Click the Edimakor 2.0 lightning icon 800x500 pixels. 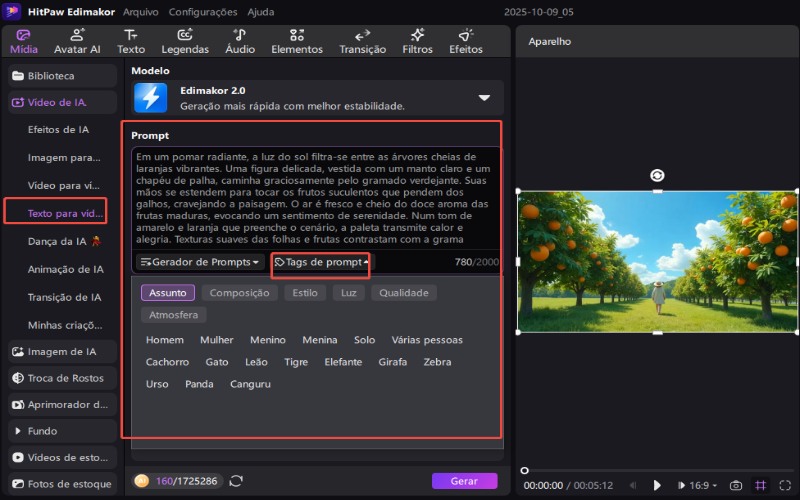click(151, 97)
